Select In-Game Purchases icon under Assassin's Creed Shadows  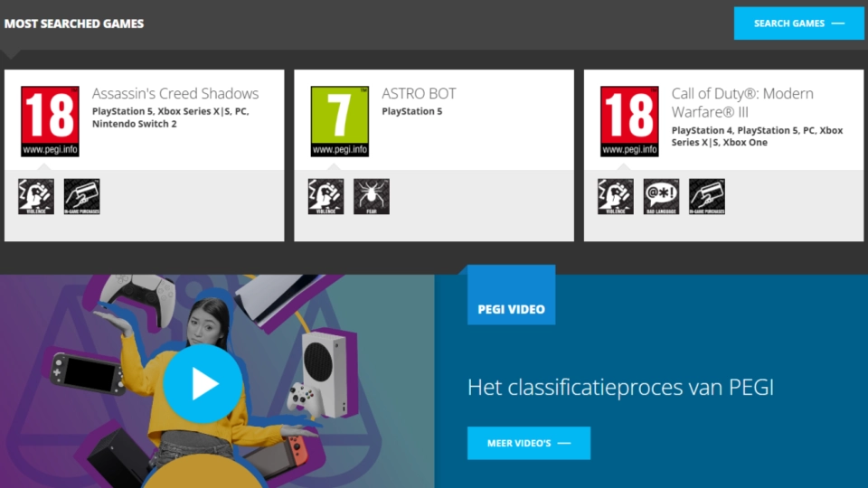click(x=82, y=196)
